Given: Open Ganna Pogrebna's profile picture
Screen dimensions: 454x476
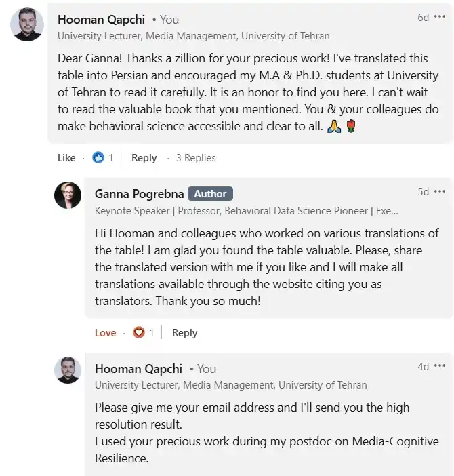Looking at the screenshot, I should point(68,195).
